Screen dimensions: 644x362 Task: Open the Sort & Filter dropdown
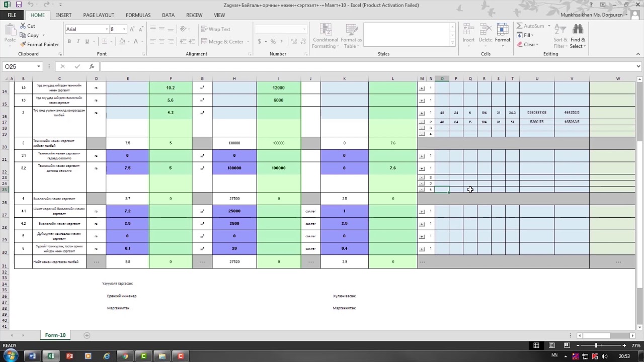click(x=560, y=36)
